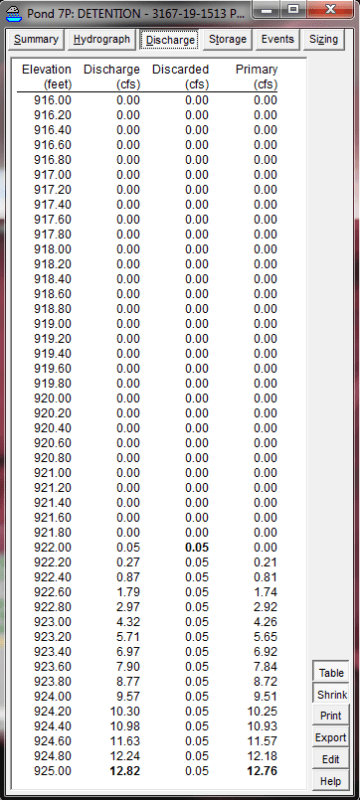Click discharge value 0.87
Screen dimensions: 360x800
(128, 577)
